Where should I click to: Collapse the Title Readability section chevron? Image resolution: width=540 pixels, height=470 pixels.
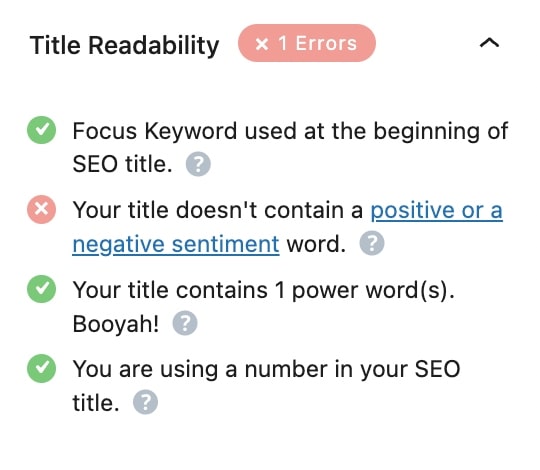(489, 43)
